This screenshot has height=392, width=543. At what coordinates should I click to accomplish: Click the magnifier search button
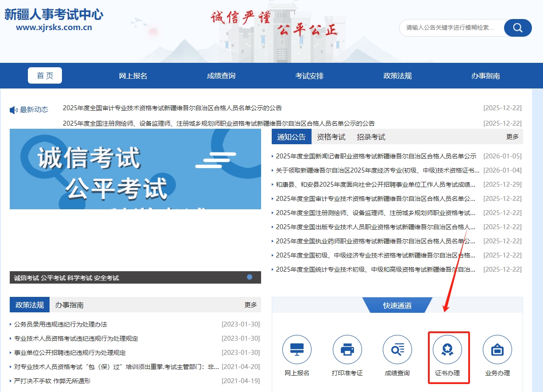tap(518, 28)
